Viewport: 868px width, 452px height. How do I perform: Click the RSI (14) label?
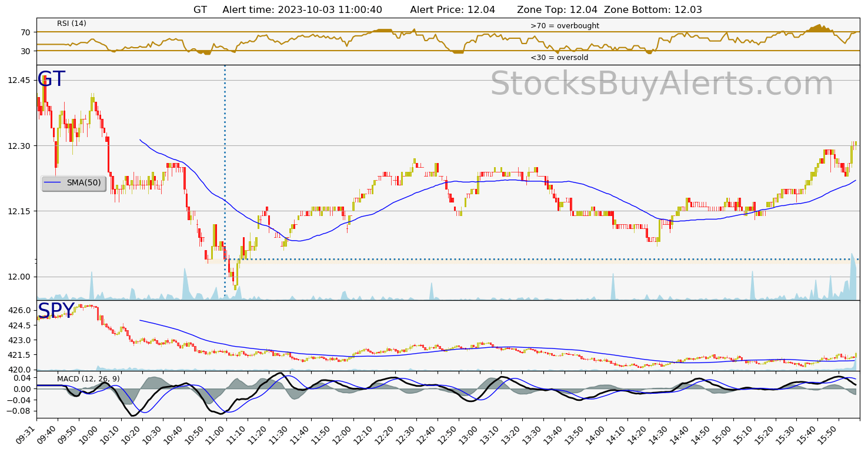[72, 24]
